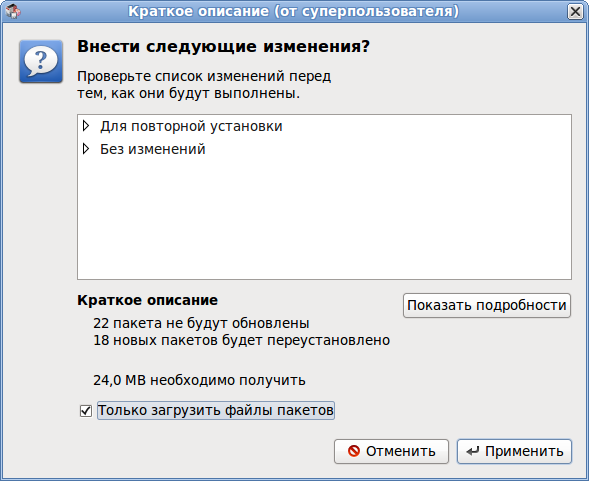Untick the 'Только загрузить файлы пакетов' checkbox

86,411
